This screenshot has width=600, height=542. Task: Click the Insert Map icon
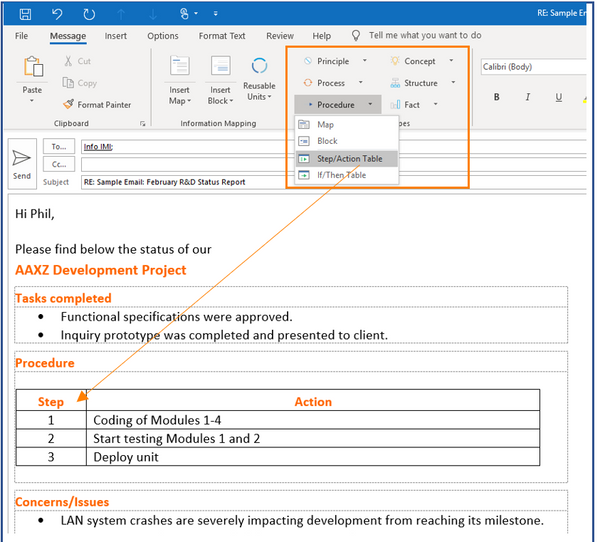pyautogui.click(x=179, y=66)
